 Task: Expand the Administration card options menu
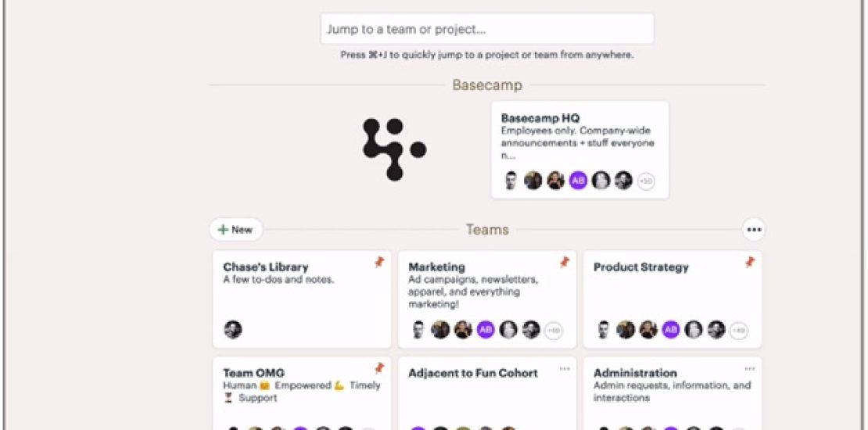[750, 369]
